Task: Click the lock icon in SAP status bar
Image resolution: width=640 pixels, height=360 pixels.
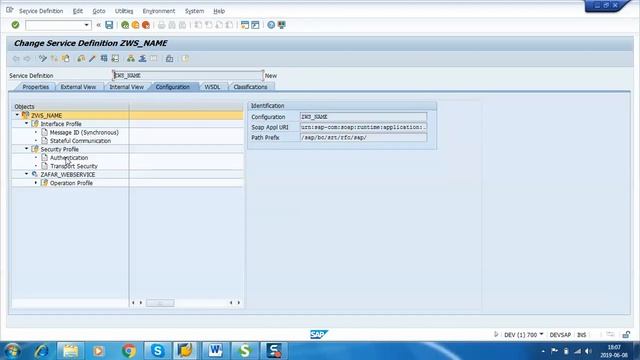Action: pyautogui.click(x=626, y=335)
